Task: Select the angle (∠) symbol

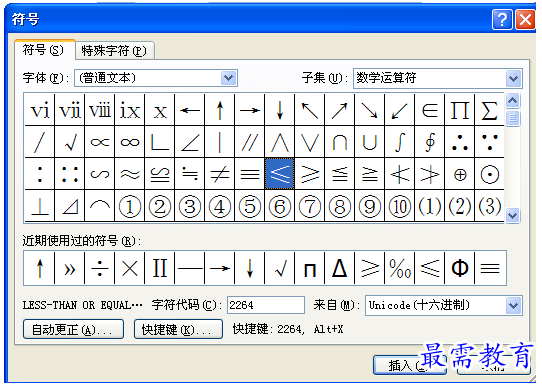Action: (x=190, y=142)
